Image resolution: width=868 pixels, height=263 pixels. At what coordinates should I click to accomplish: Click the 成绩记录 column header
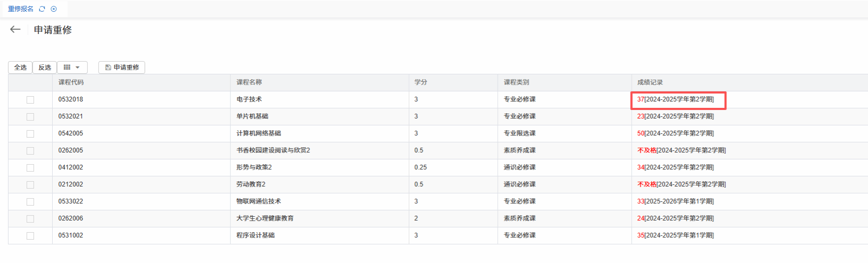pos(650,82)
